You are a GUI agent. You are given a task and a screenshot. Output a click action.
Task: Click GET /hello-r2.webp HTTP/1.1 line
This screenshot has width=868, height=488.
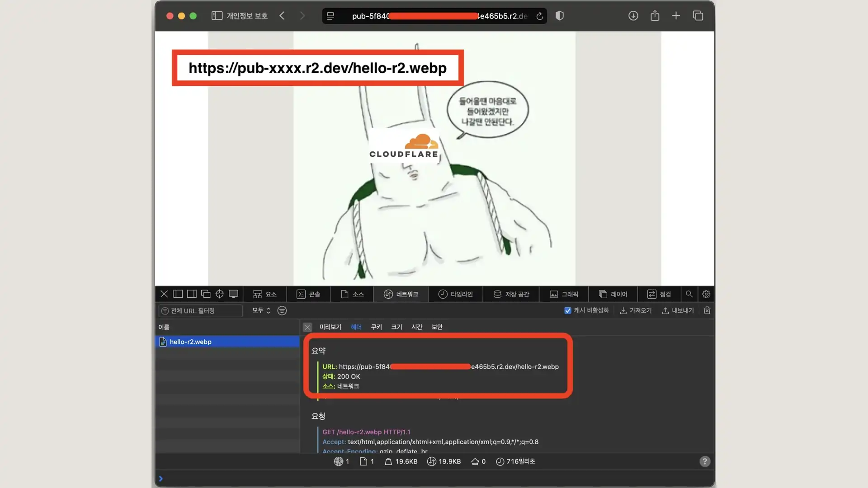click(366, 432)
